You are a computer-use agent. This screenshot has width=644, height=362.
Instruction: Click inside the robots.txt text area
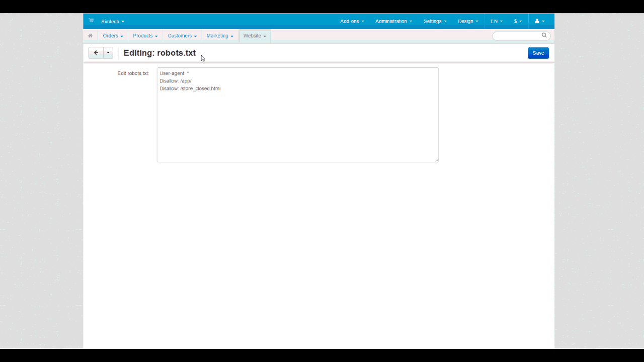pyautogui.click(x=297, y=121)
